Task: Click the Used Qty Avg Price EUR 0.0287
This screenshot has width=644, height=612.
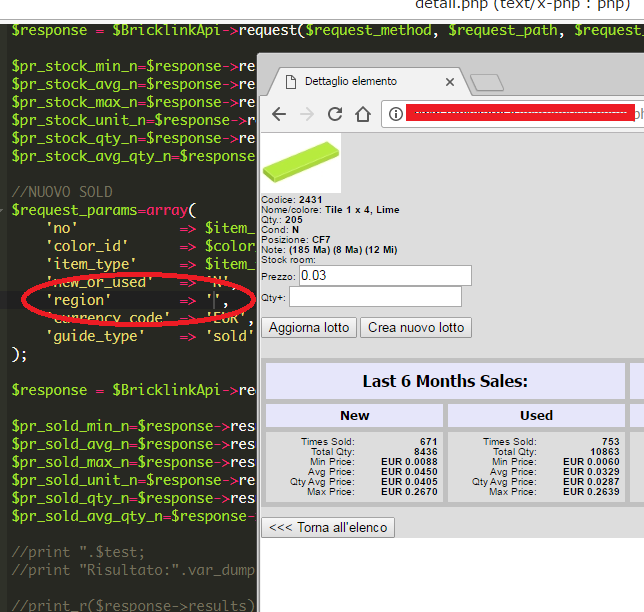Action: coord(591,481)
